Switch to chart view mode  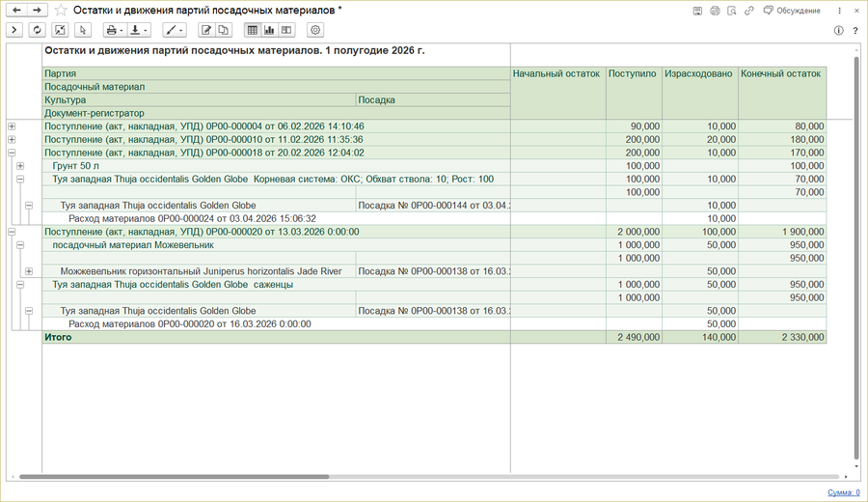click(270, 30)
